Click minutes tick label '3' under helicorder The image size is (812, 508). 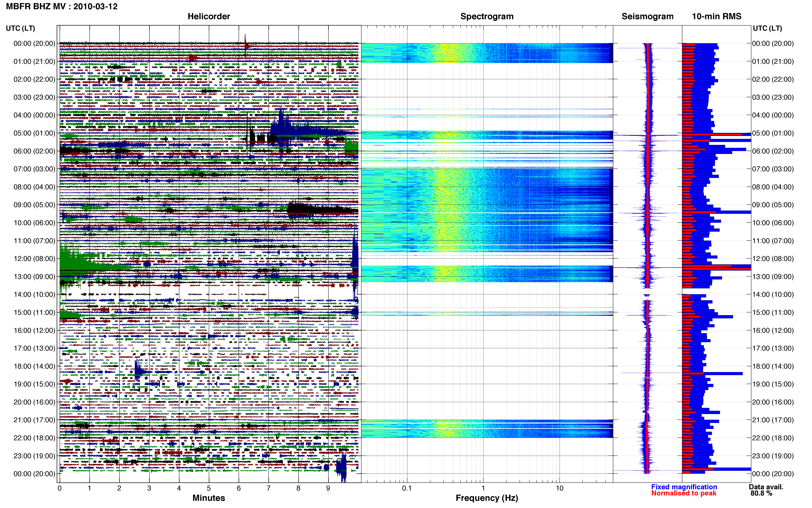pos(149,488)
